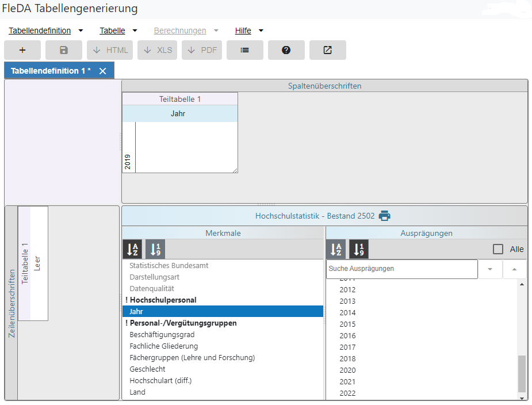Click the down arrow next to search field
The height and width of the screenshot is (405, 532).
[490, 269]
